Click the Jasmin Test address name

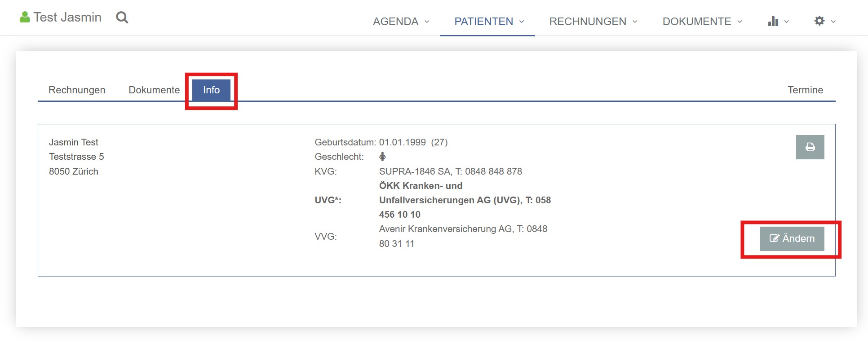tap(74, 142)
